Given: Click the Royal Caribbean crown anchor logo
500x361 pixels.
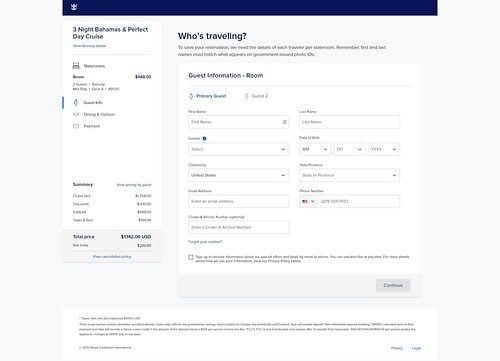Looking at the screenshot, I should pyautogui.click(x=74, y=7).
